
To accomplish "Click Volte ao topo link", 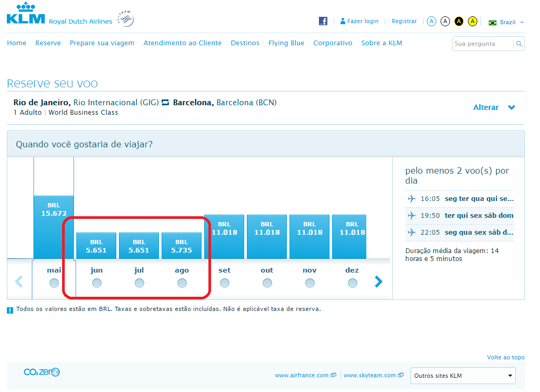I will click(506, 357).
